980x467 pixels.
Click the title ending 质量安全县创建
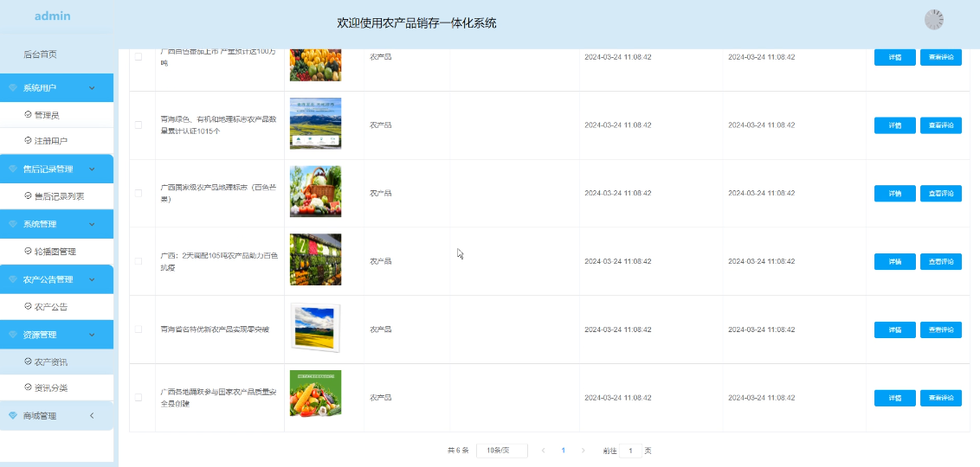point(219,397)
